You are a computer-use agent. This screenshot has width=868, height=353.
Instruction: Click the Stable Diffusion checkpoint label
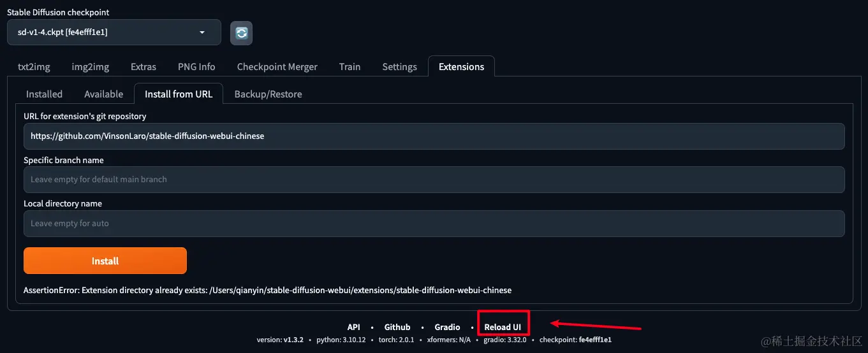(58, 12)
